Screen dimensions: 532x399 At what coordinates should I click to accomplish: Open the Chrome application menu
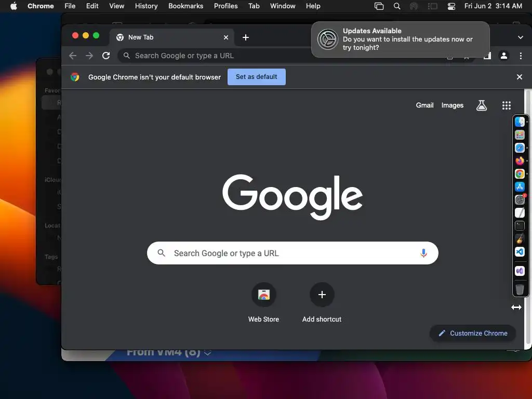[x=41, y=6]
